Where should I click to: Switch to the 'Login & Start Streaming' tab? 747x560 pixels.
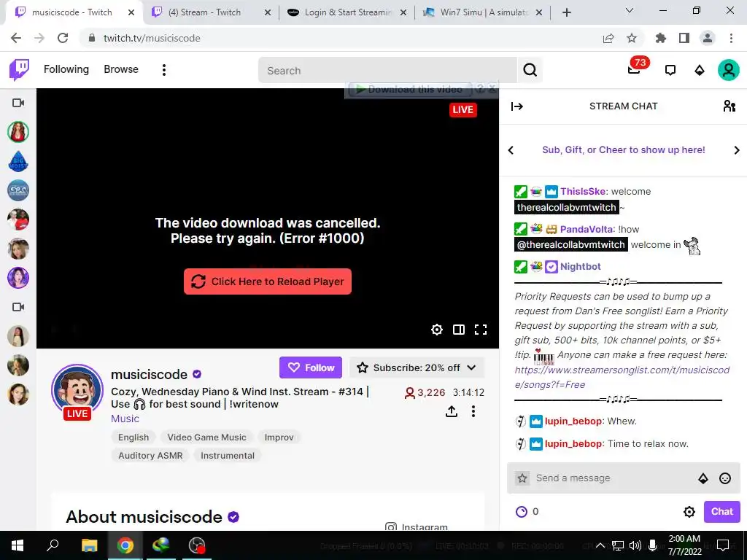click(x=347, y=12)
